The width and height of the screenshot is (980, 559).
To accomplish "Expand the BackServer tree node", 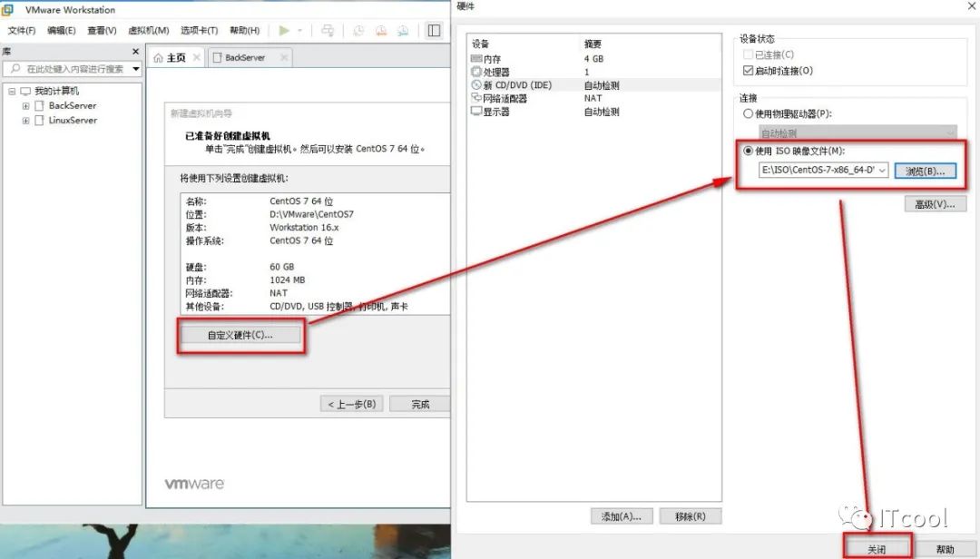I will tap(25, 105).
